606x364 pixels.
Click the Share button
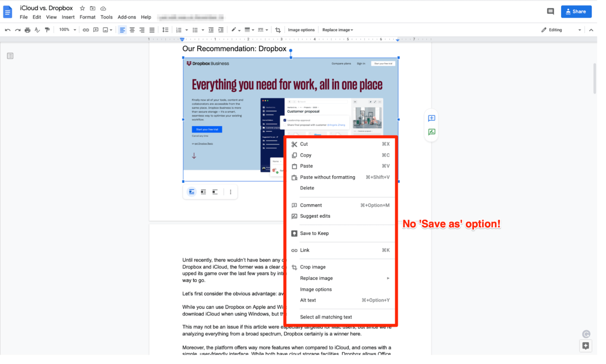(x=576, y=11)
